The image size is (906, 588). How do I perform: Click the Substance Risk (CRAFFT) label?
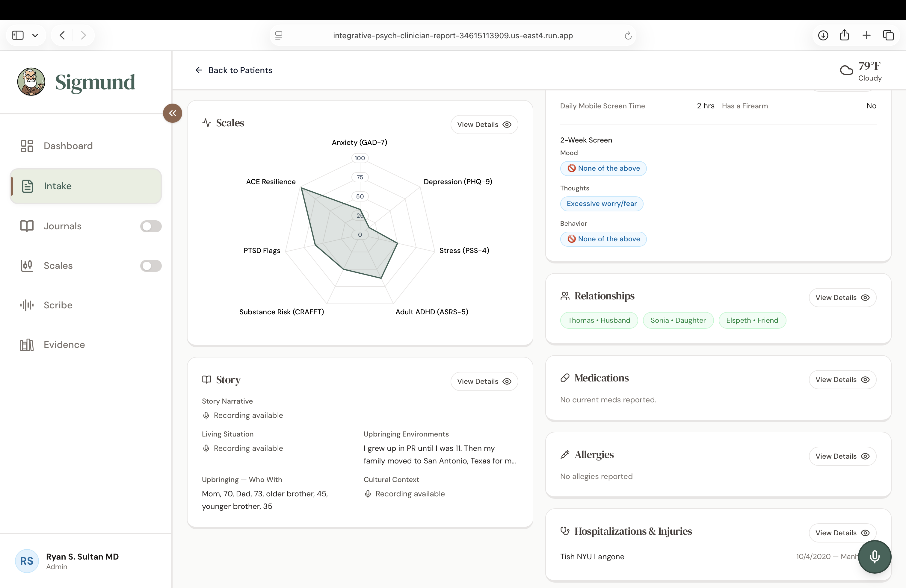[281, 312]
